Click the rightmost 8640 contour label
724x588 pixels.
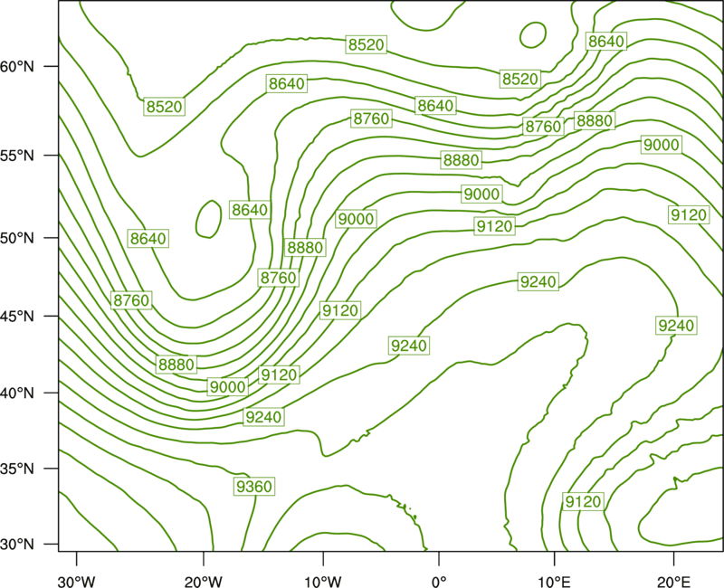coord(606,42)
